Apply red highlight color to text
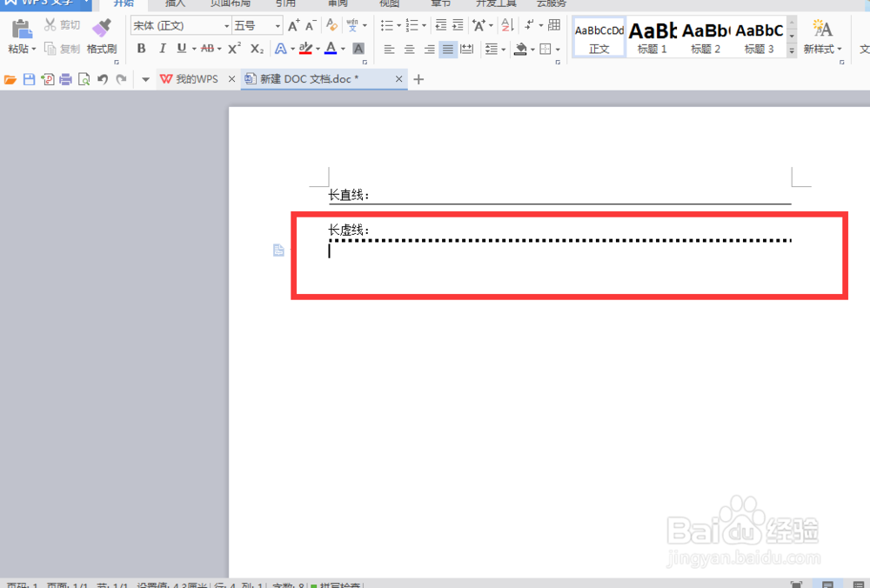 point(305,49)
